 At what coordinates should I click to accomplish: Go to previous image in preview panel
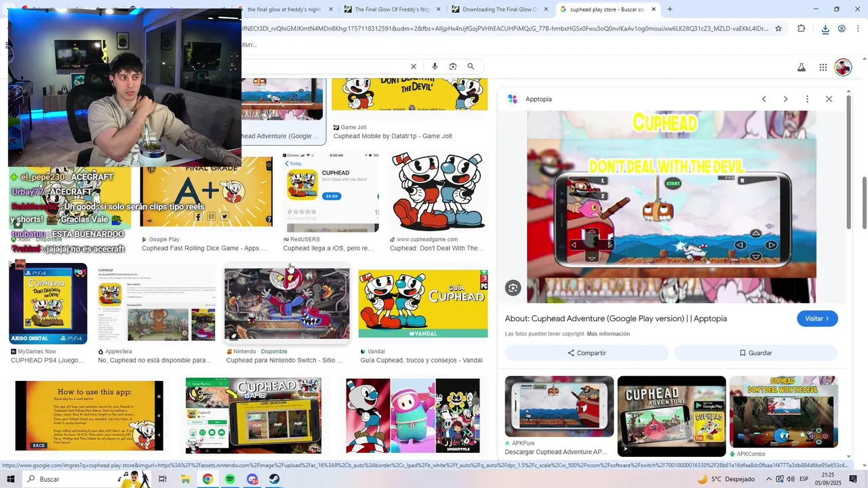[764, 99]
